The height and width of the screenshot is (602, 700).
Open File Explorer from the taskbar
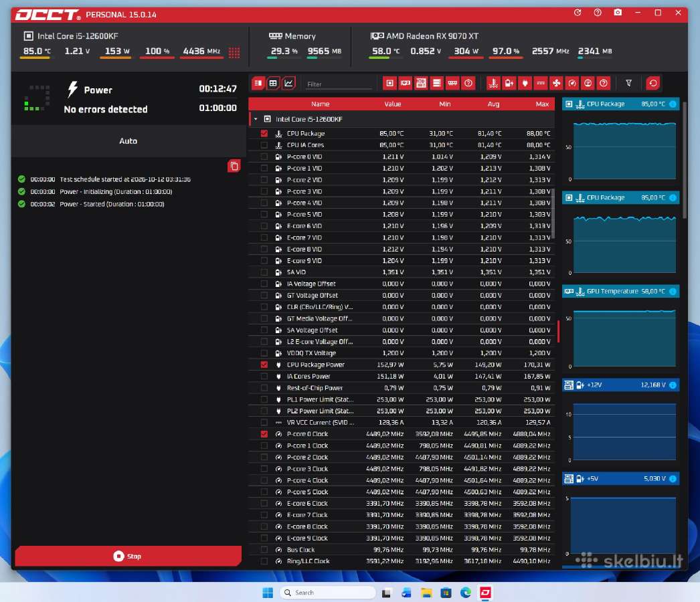click(x=426, y=593)
